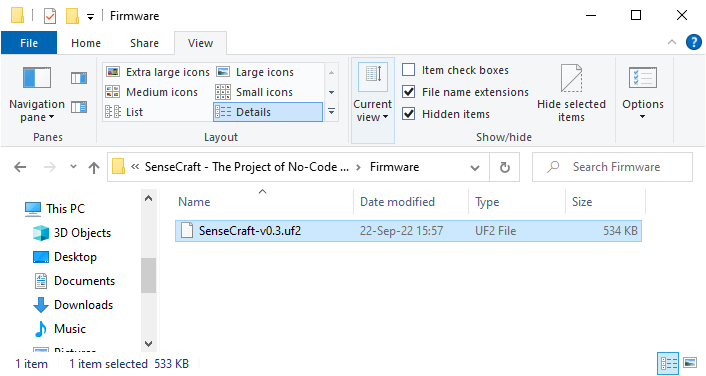706x376 pixels.
Task: Choose the Medium icons layout
Action: (x=152, y=92)
